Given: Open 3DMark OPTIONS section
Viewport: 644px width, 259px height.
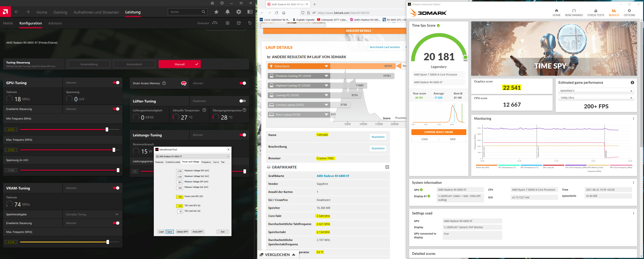Looking at the screenshot, I should coord(629,13).
